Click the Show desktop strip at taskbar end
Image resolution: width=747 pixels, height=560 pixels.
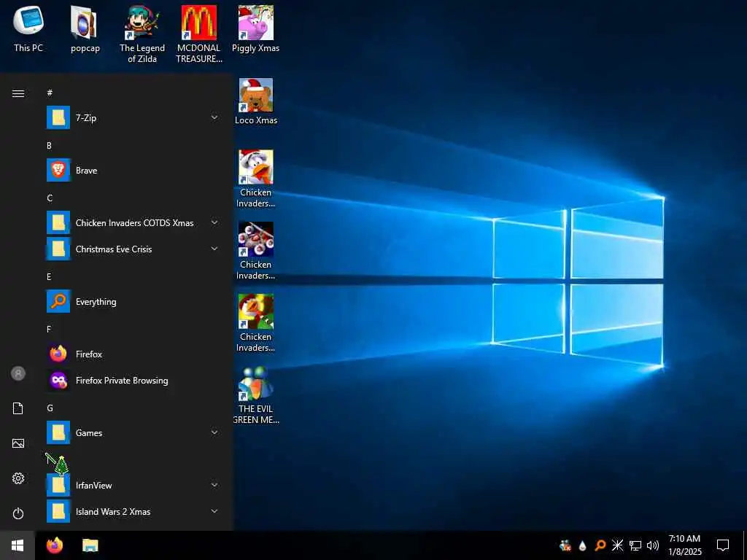[x=745, y=545]
